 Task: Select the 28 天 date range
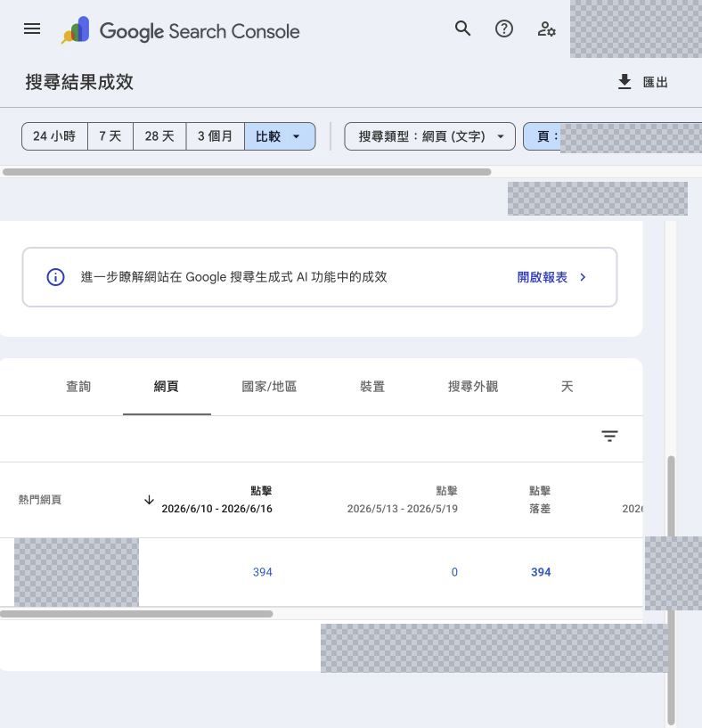(x=159, y=136)
